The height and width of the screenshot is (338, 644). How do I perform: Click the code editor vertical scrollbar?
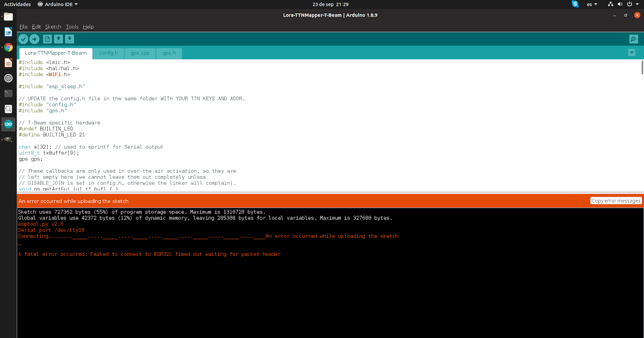[641, 67]
